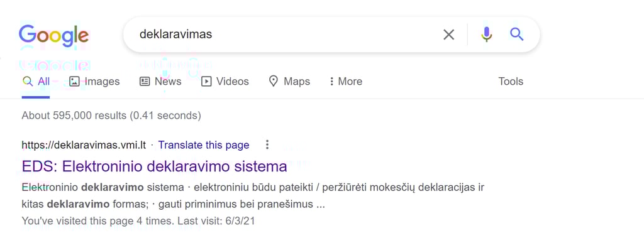Switch to News results tab
Viewport: 644px width, 233px height.
click(160, 81)
